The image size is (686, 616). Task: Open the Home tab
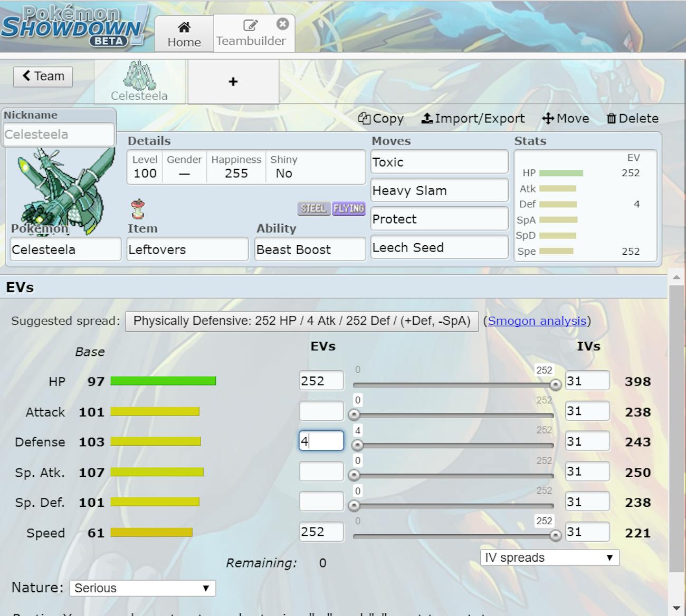pos(184,34)
